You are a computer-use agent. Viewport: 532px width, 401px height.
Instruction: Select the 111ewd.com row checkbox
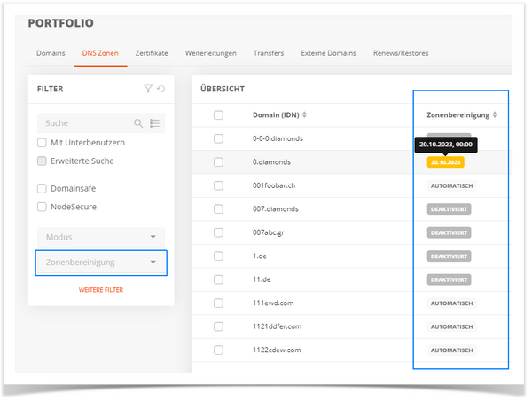point(218,303)
